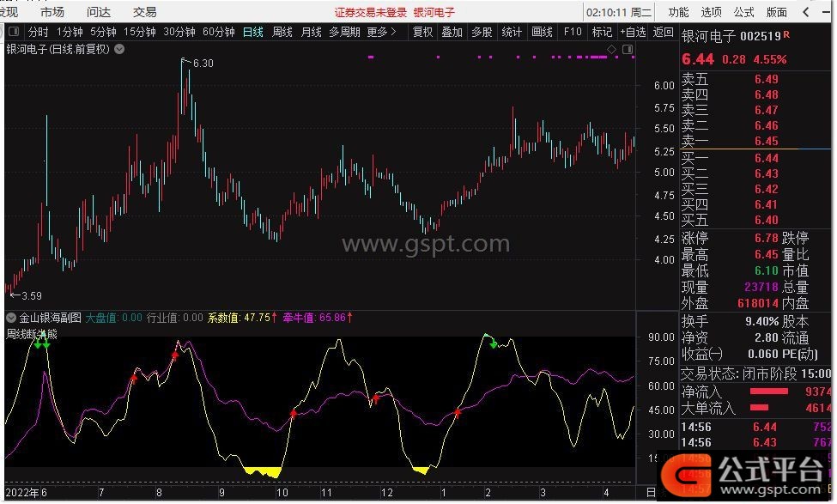This screenshot has width=837, height=504.
Task: Click the 交易状态: 闭市阶段 row
Action: (x=755, y=373)
